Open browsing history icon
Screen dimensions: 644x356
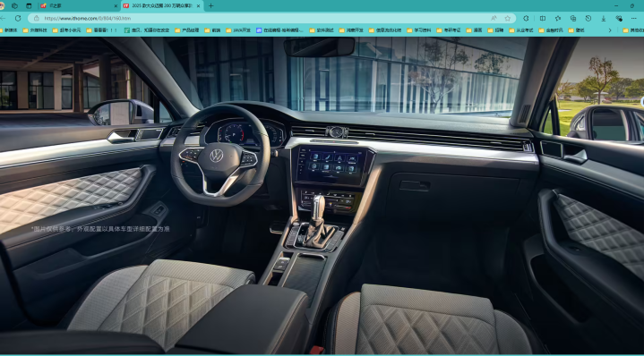click(x=588, y=18)
